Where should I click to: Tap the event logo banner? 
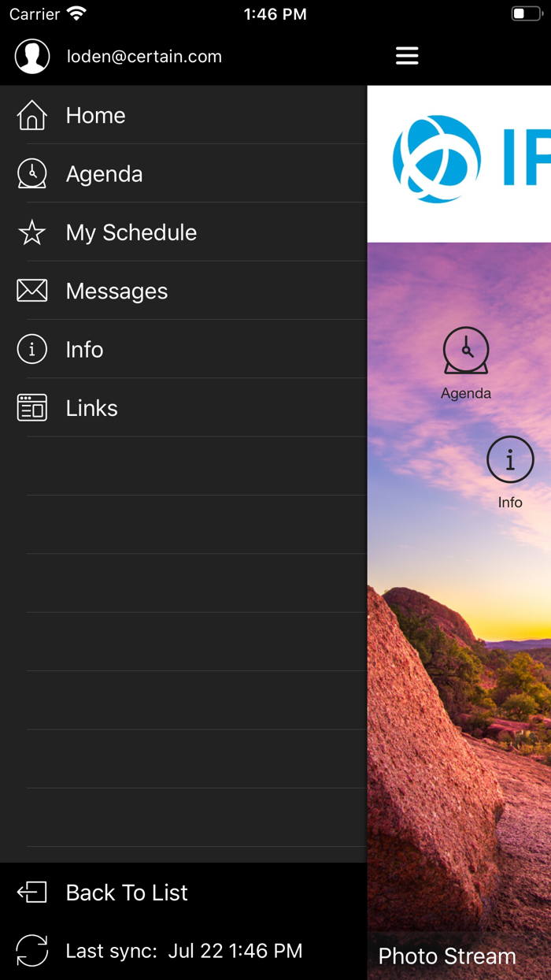coord(459,164)
